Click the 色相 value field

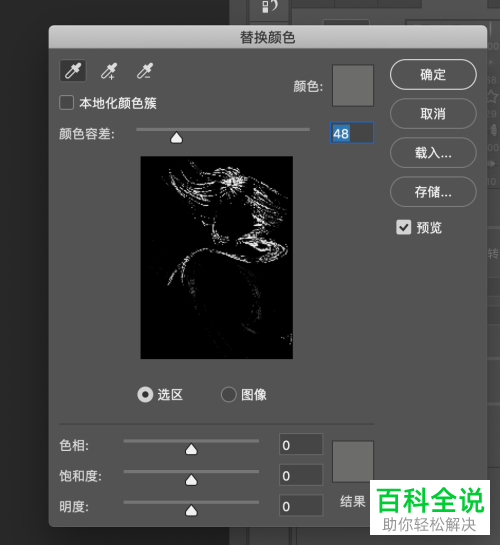tap(301, 444)
